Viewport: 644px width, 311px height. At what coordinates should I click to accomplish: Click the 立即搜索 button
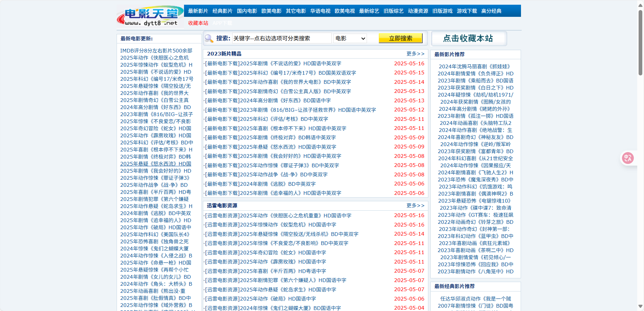(x=400, y=38)
